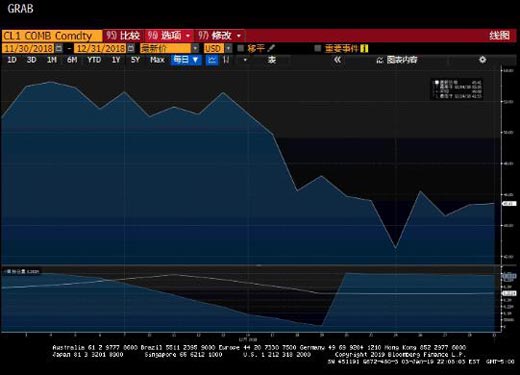
Task: Click the CL1 COMB Comdty ticker field
Action: click(x=52, y=36)
